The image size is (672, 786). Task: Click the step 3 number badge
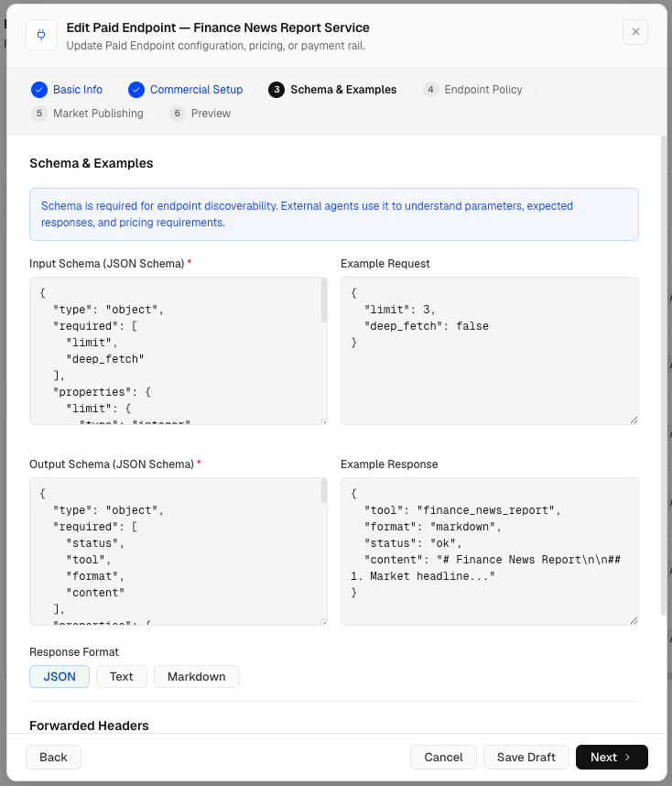[x=276, y=90]
